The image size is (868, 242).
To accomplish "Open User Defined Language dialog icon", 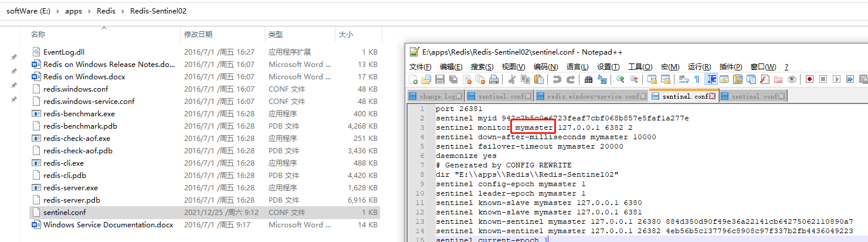I will (724, 79).
